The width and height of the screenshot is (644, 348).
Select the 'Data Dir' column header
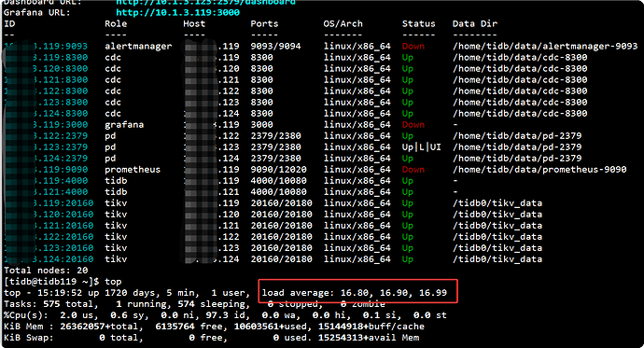475,24
